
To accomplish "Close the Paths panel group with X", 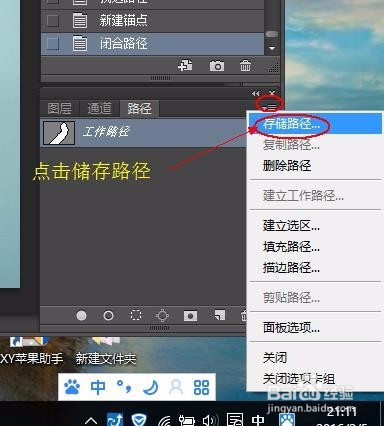I will coord(272,93).
